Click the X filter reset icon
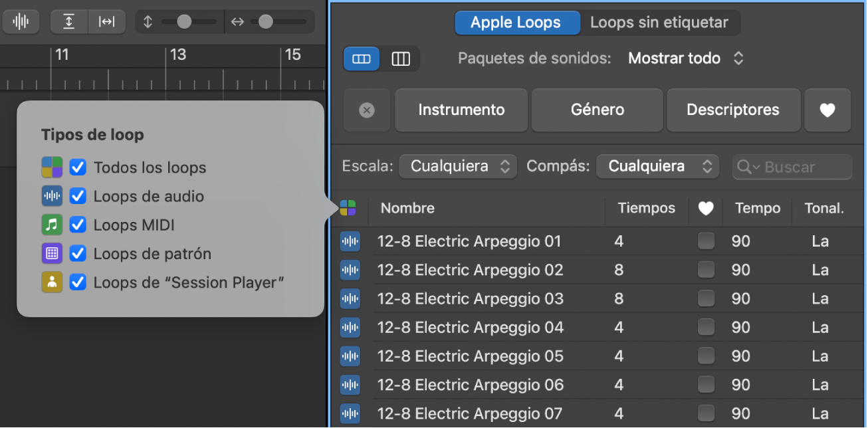This screenshot has width=868, height=428. click(366, 110)
